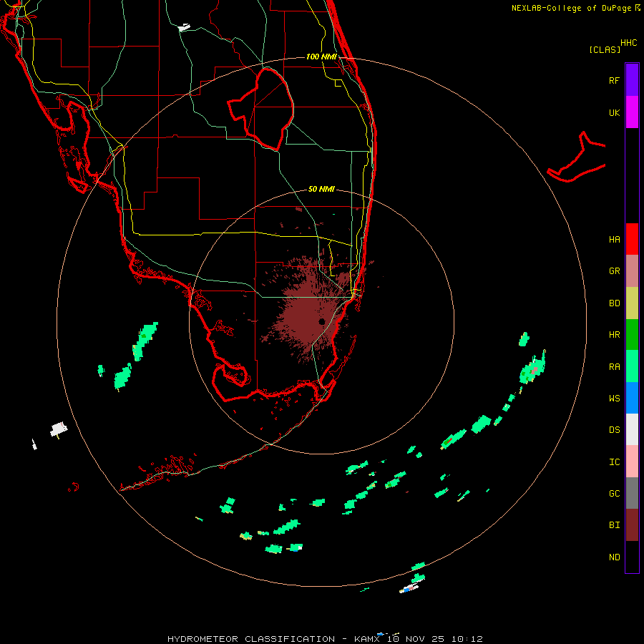Click the 10:12 timestamp
Viewport: 644px width, 644px height.
467,639
